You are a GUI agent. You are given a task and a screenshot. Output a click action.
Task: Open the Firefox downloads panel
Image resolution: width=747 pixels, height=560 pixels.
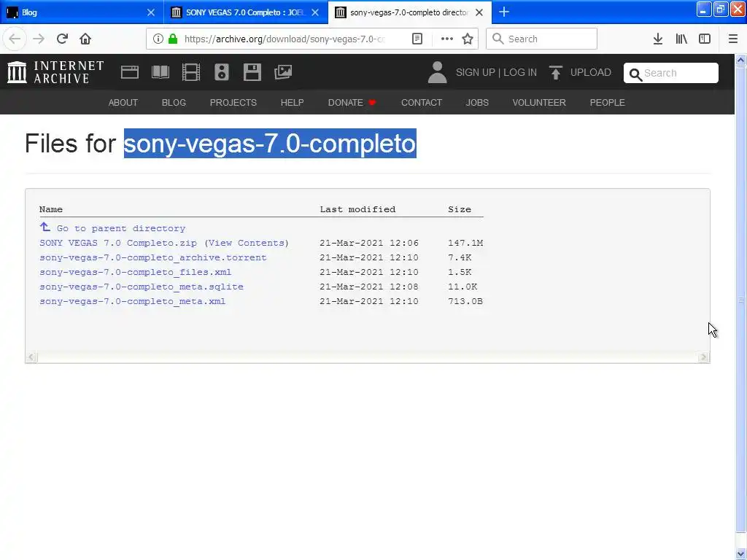click(x=658, y=39)
